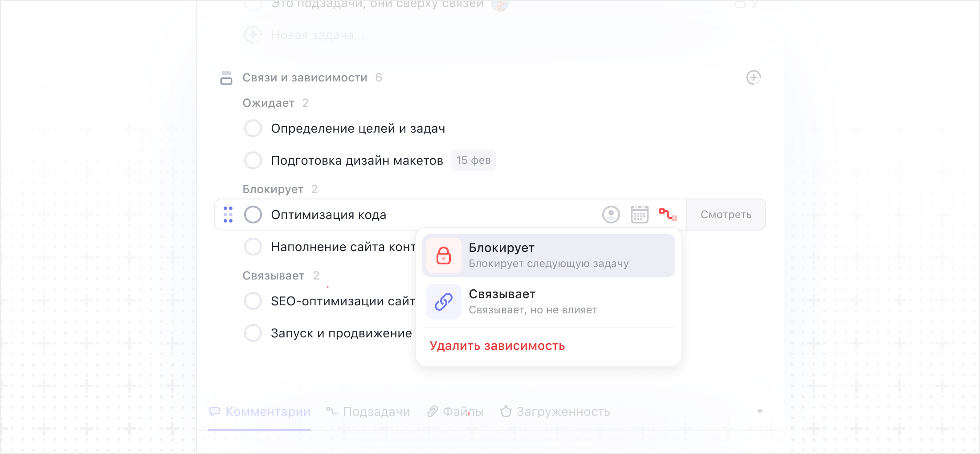The width and height of the screenshot is (980, 454).
Task: Open the calendar date icon
Action: point(639,215)
